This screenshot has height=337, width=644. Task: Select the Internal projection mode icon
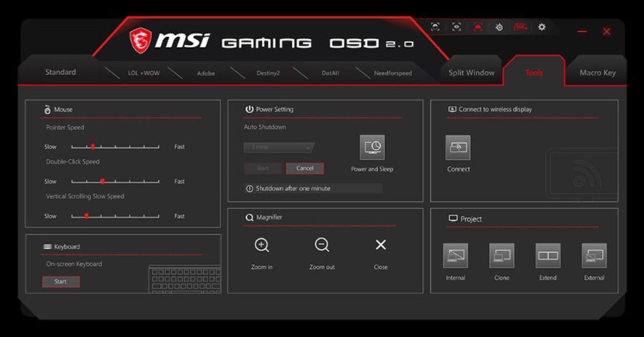(x=456, y=255)
